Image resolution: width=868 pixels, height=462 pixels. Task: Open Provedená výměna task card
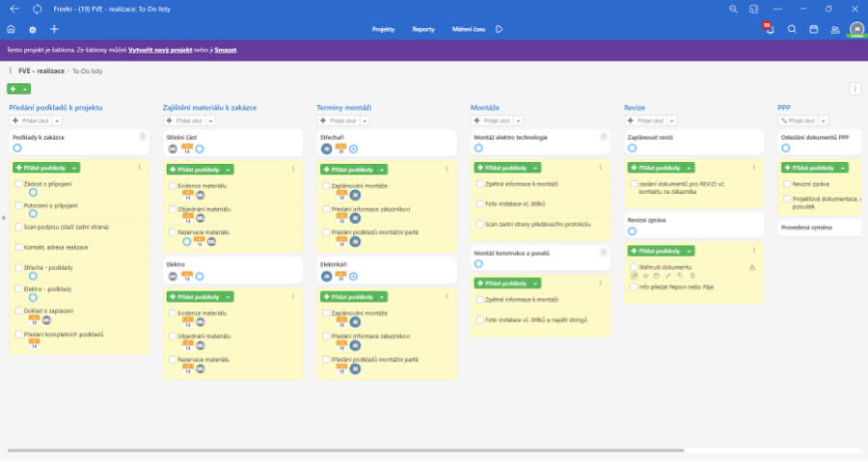coord(820,228)
